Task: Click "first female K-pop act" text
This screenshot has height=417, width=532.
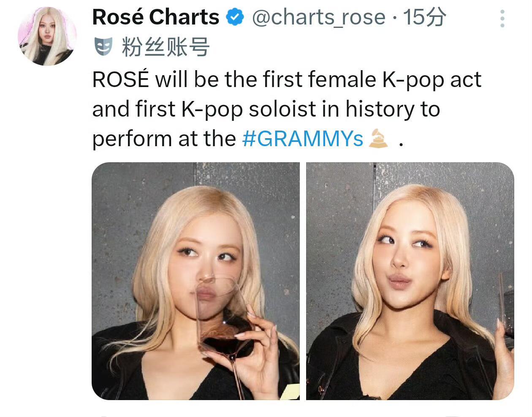Action: (x=372, y=79)
